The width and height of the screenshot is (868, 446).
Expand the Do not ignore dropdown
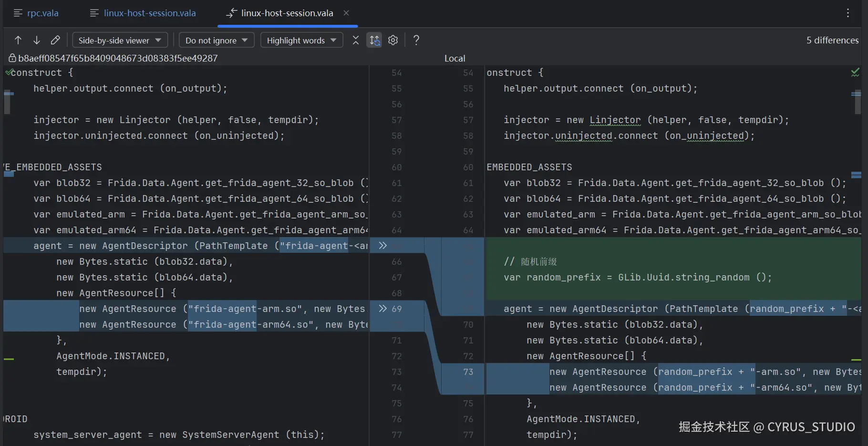[216, 40]
